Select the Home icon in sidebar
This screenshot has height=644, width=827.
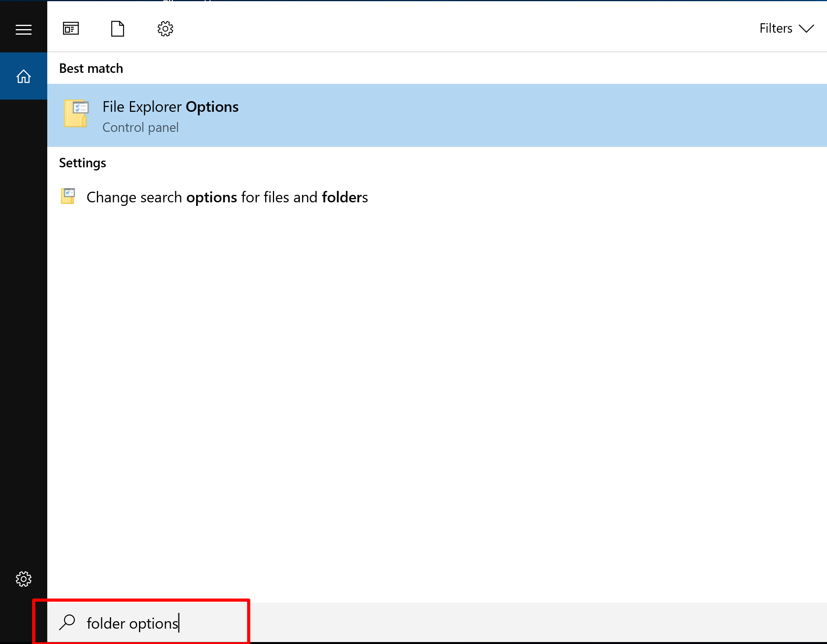[24, 76]
